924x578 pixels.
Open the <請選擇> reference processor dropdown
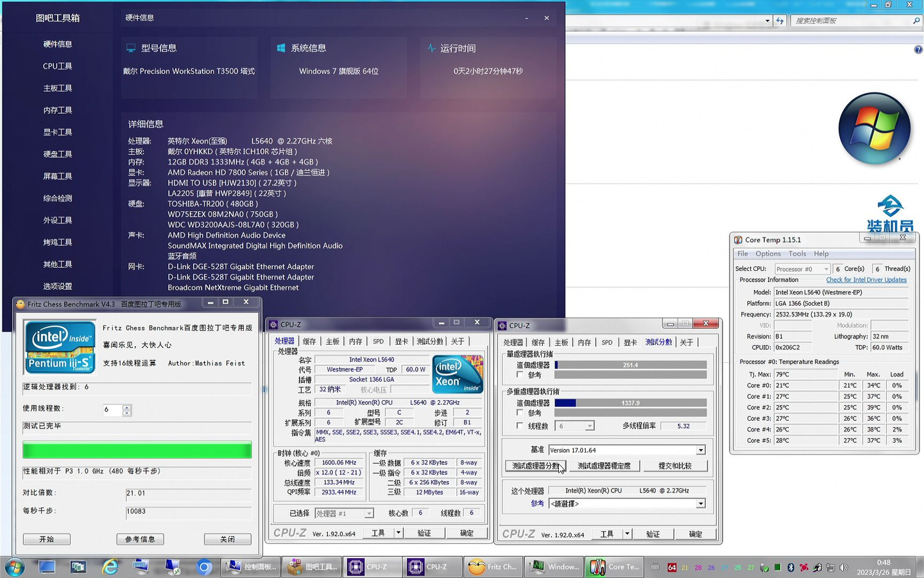click(x=700, y=504)
